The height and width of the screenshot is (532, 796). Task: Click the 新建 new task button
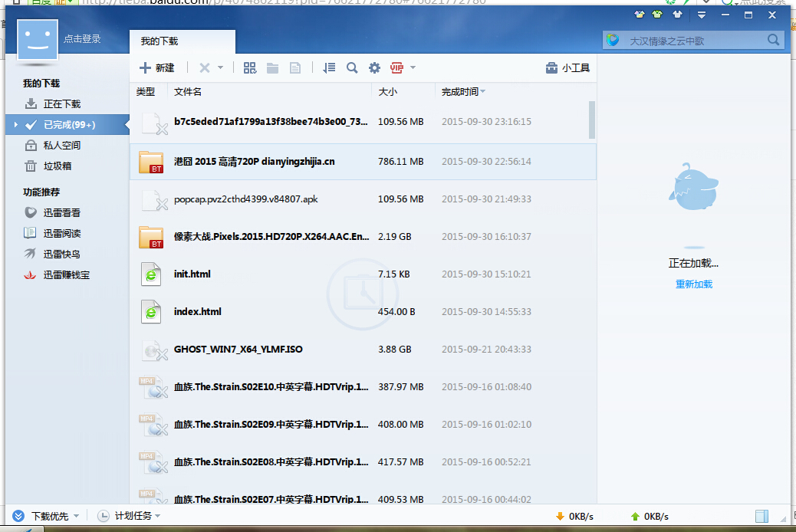pyautogui.click(x=157, y=67)
